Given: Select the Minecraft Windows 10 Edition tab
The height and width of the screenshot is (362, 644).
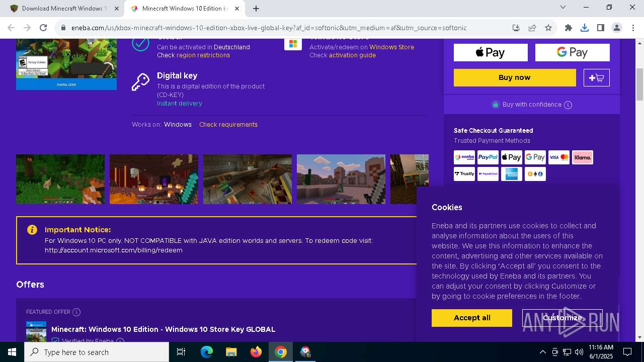Looking at the screenshot, I should coord(185,9).
